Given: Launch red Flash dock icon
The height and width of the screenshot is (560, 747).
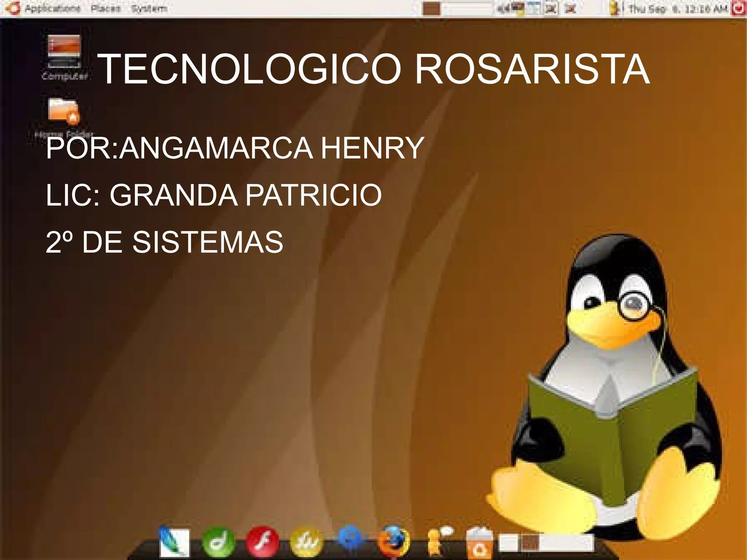Looking at the screenshot, I should tap(262, 542).
